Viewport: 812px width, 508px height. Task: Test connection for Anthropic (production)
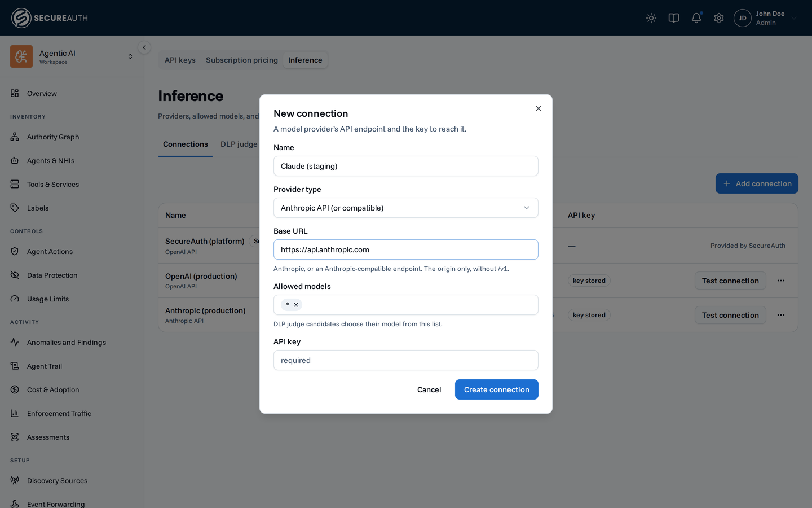click(730, 315)
